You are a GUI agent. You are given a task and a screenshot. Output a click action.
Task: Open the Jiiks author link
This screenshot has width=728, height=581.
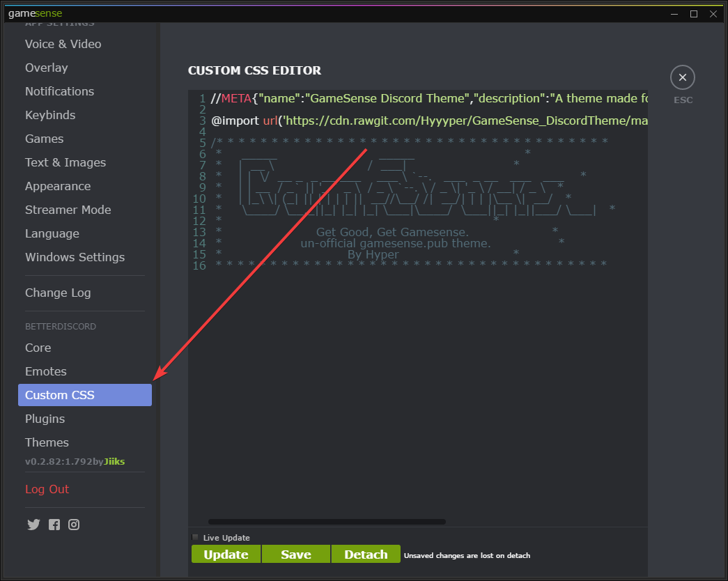click(x=114, y=461)
